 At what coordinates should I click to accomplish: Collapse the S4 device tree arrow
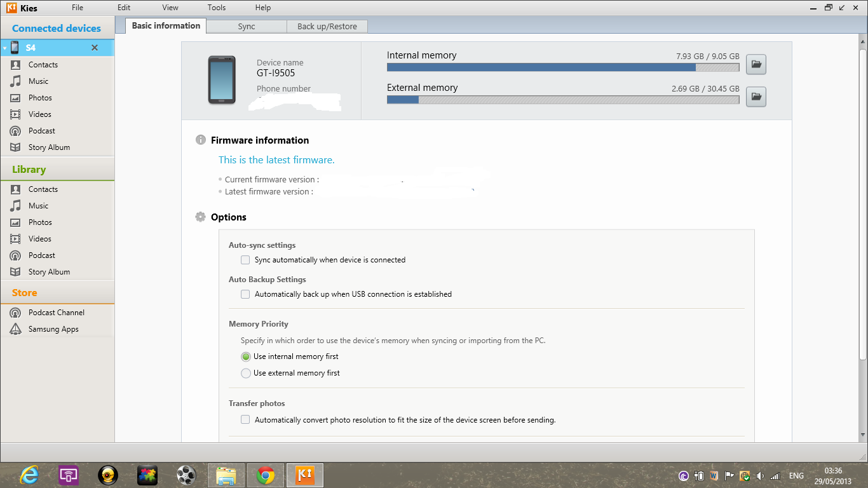point(4,48)
